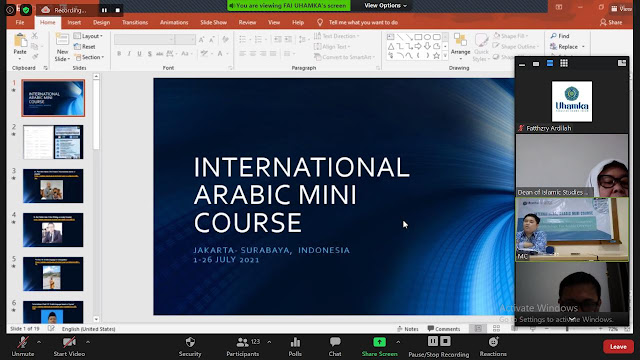
Task: Switch to Slide Sorter view icon
Action: 496,328
